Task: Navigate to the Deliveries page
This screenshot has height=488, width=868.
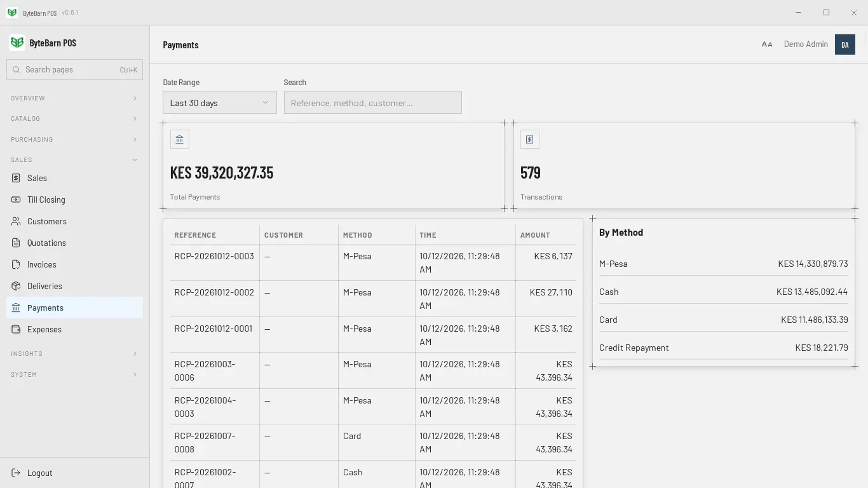Action: tap(74, 287)
